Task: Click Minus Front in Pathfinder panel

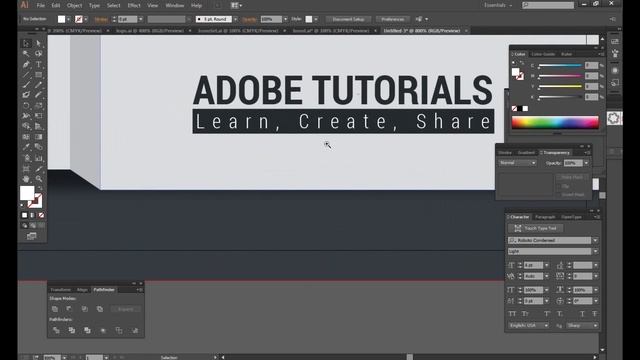Action: coord(69,309)
